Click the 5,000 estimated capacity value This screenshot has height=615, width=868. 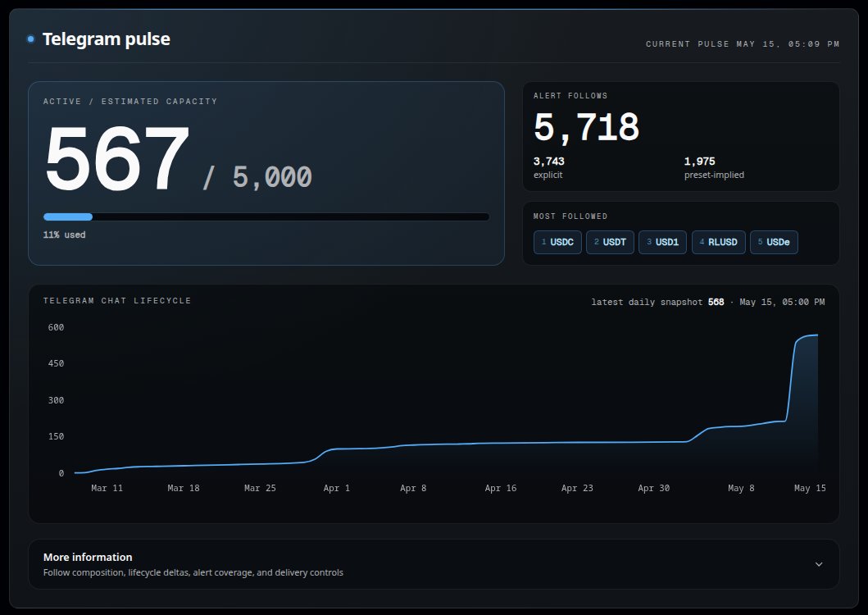(x=272, y=177)
